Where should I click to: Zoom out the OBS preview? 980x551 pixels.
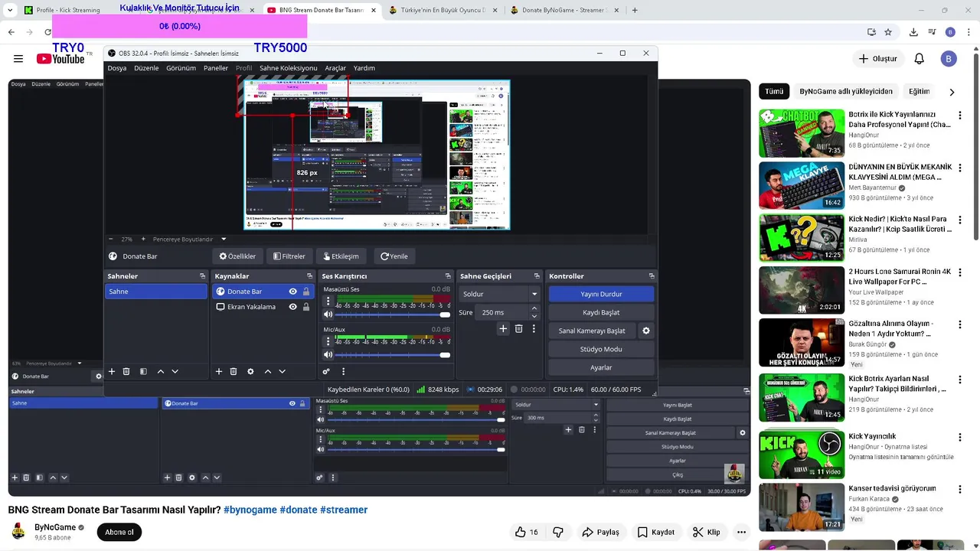110,239
